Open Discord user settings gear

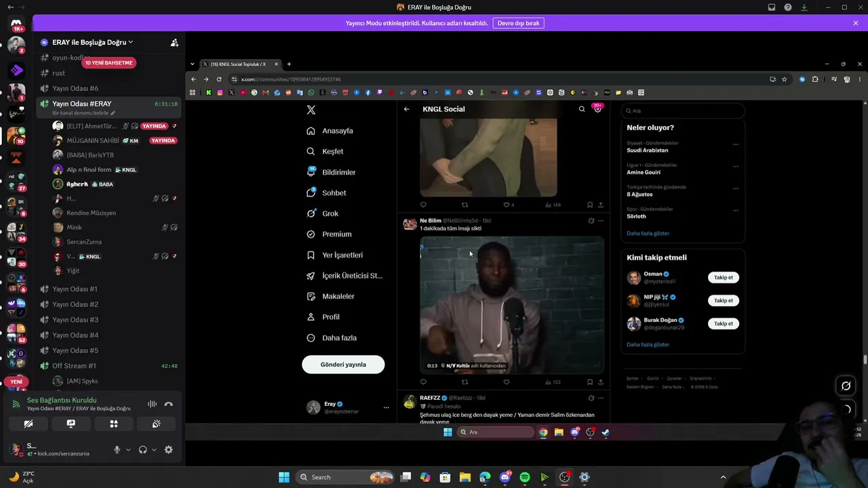point(169,449)
